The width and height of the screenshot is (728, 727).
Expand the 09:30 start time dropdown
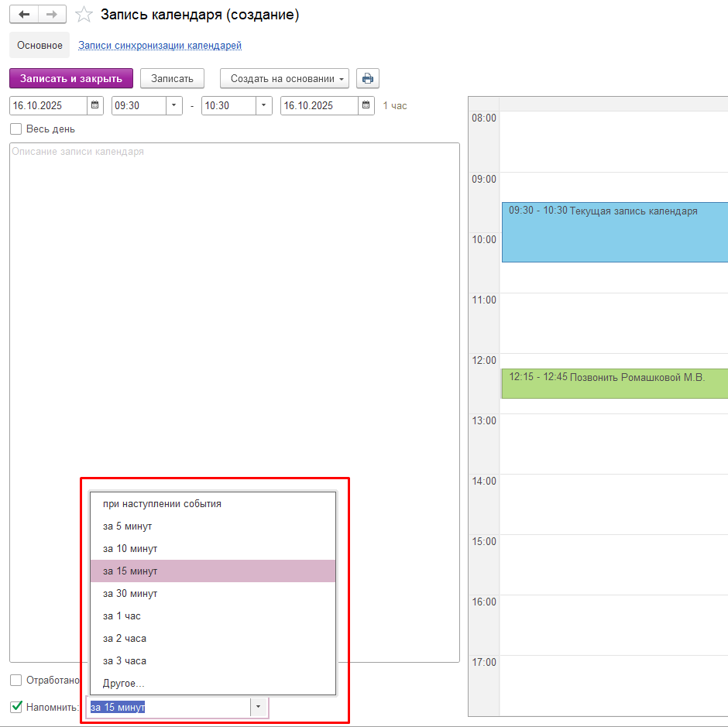pos(173,105)
